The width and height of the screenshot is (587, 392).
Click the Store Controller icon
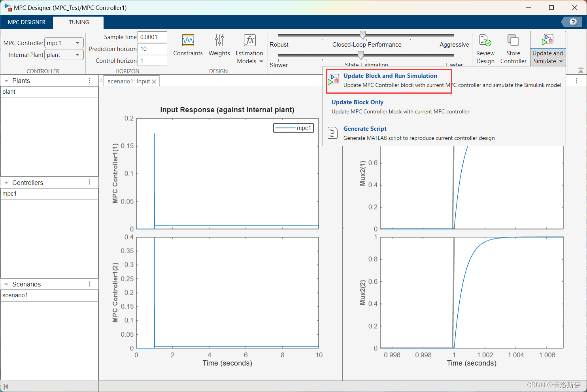[x=513, y=40]
